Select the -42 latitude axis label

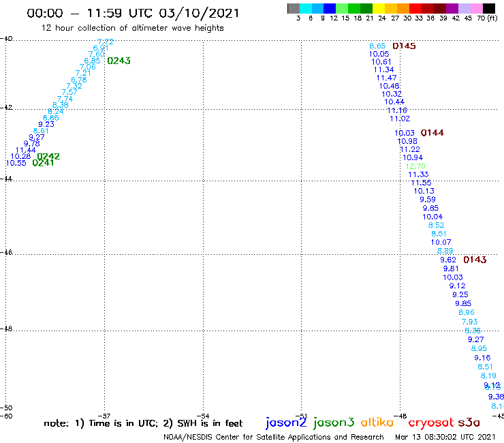[6, 107]
